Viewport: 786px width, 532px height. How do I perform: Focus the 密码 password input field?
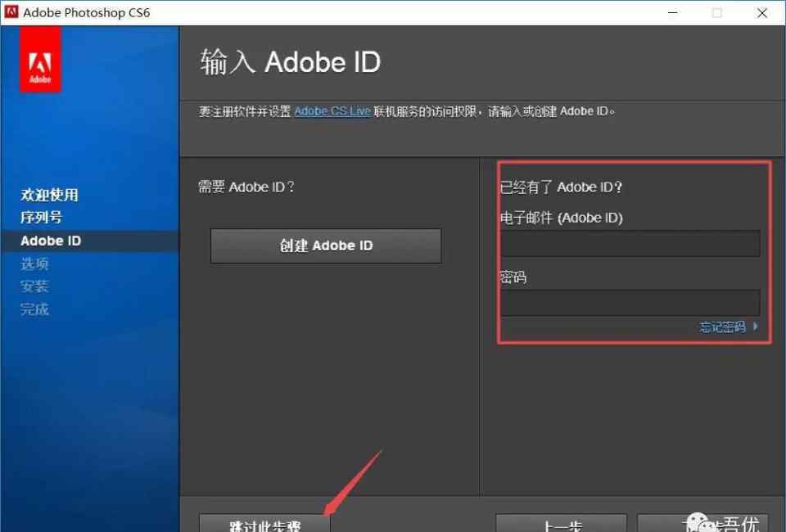[630, 303]
